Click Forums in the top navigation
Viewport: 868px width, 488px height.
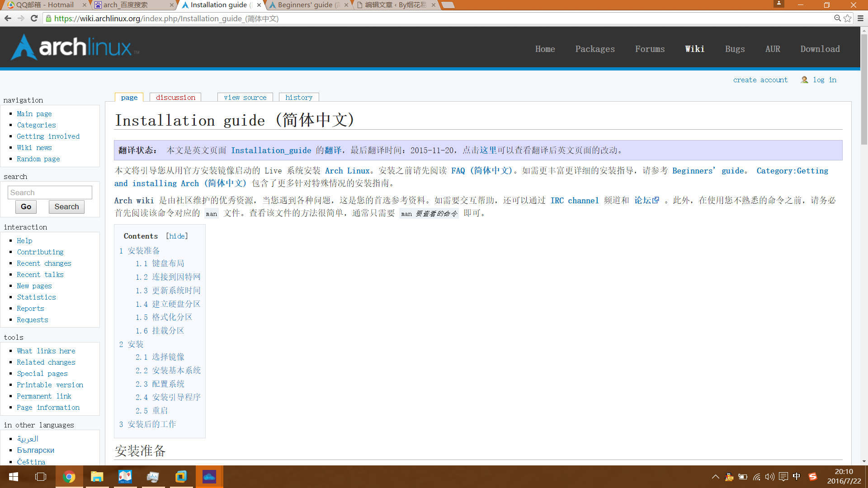tap(650, 49)
